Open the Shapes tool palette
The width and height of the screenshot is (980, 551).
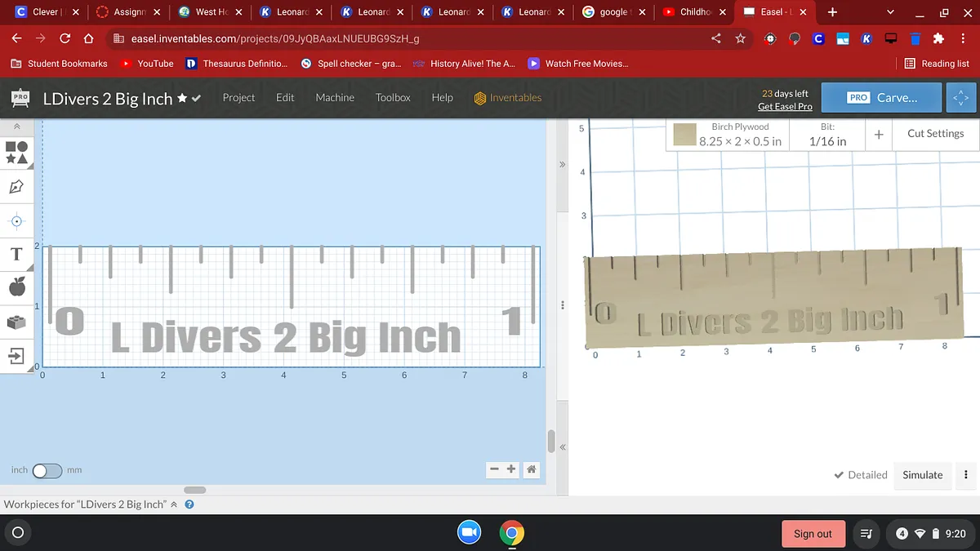[17, 153]
